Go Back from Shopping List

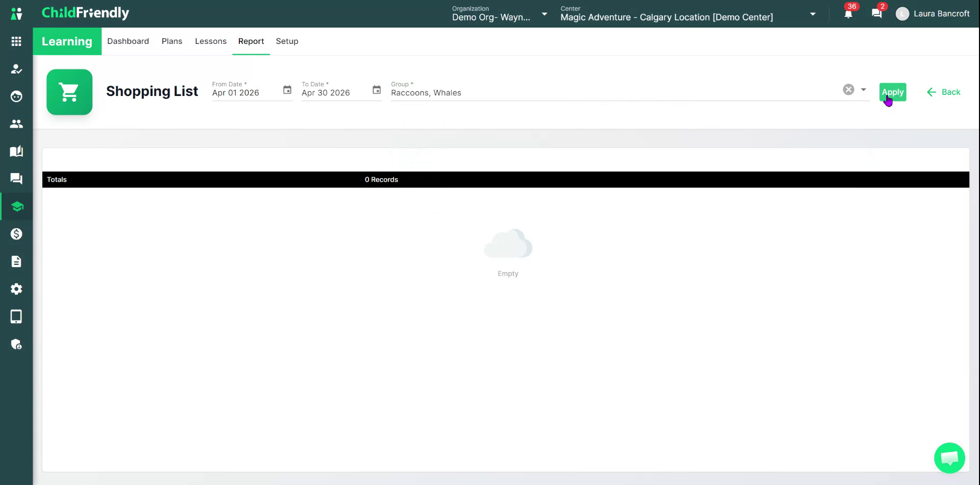click(x=943, y=92)
